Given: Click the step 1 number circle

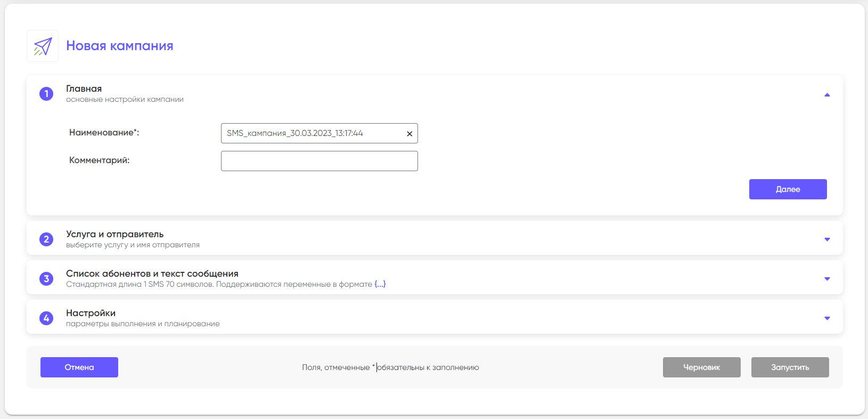Looking at the screenshot, I should point(46,94).
